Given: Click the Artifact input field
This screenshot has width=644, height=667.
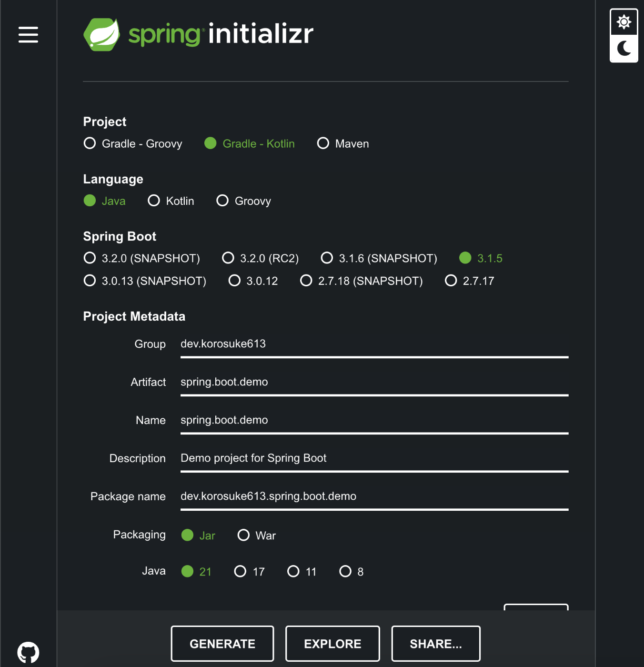Looking at the screenshot, I should pyautogui.click(x=374, y=383).
